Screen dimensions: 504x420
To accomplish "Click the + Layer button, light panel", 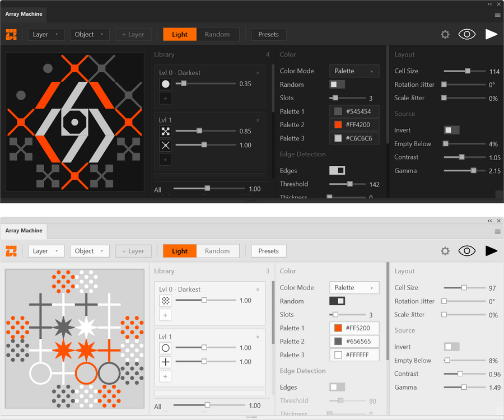I will coord(133,251).
